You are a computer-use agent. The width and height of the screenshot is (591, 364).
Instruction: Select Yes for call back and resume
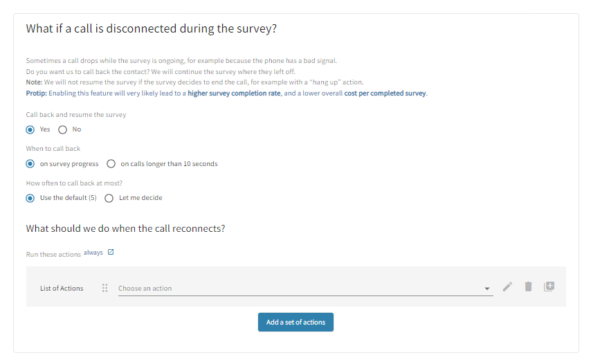(x=30, y=129)
